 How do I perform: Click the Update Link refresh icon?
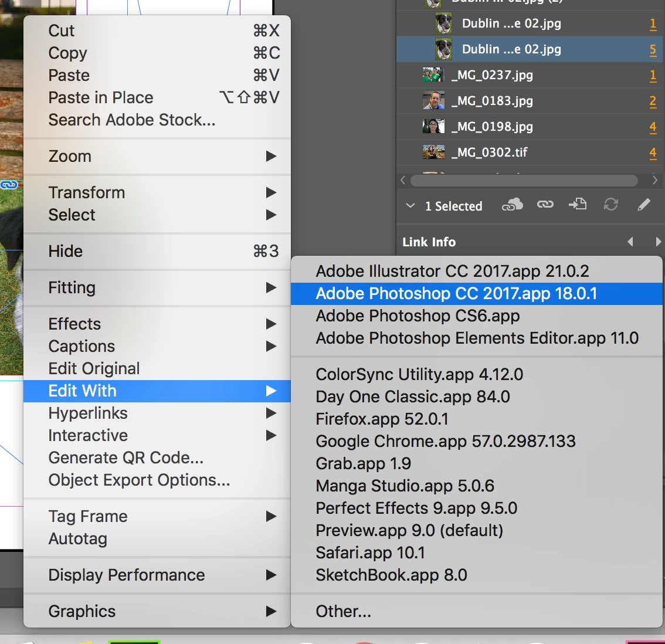[x=610, y=205]
